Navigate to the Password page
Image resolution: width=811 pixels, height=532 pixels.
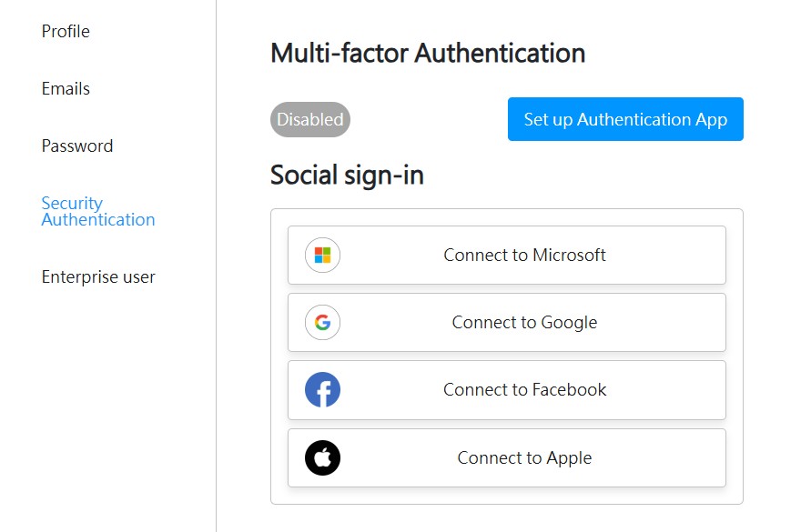coord(77,146)
